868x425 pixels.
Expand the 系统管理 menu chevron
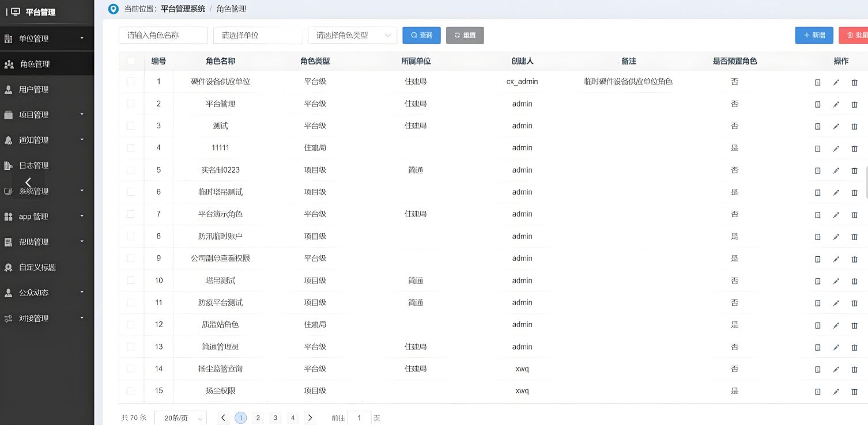pos(81,191)
